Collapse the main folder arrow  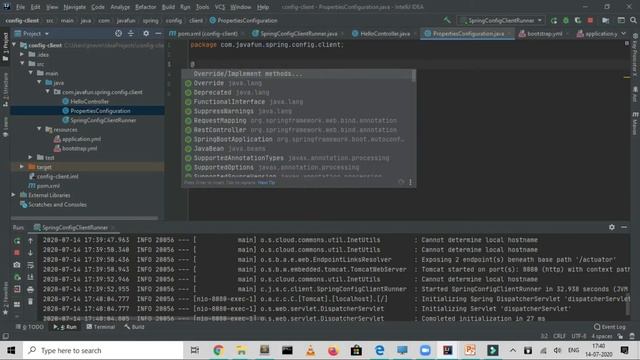pyautogui.click(x=31, y=73)
